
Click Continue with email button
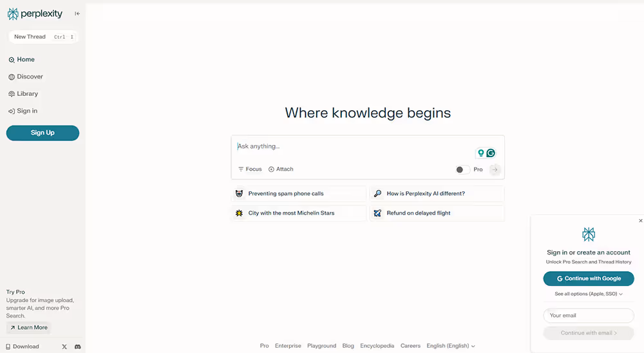point(589,333)
